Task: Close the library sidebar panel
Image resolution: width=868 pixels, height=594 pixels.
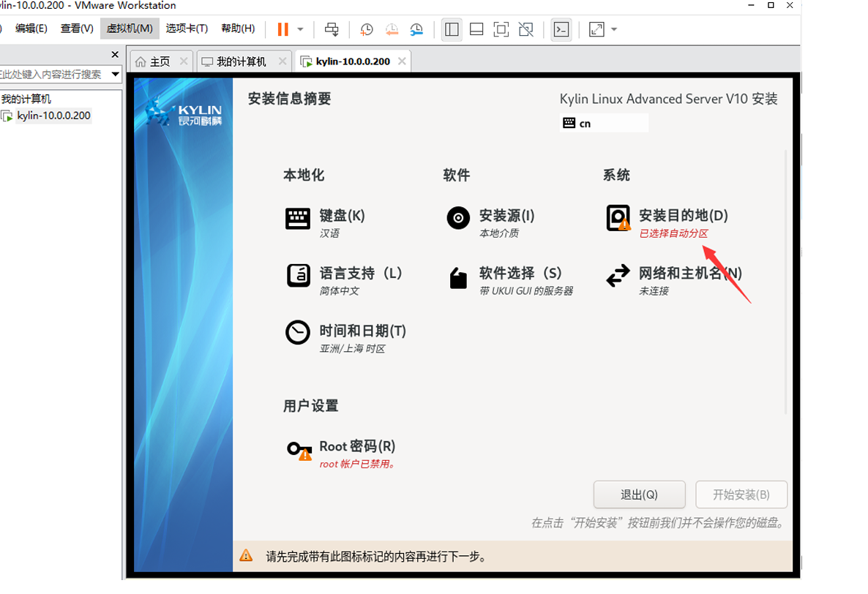Action: coord(115,54)
